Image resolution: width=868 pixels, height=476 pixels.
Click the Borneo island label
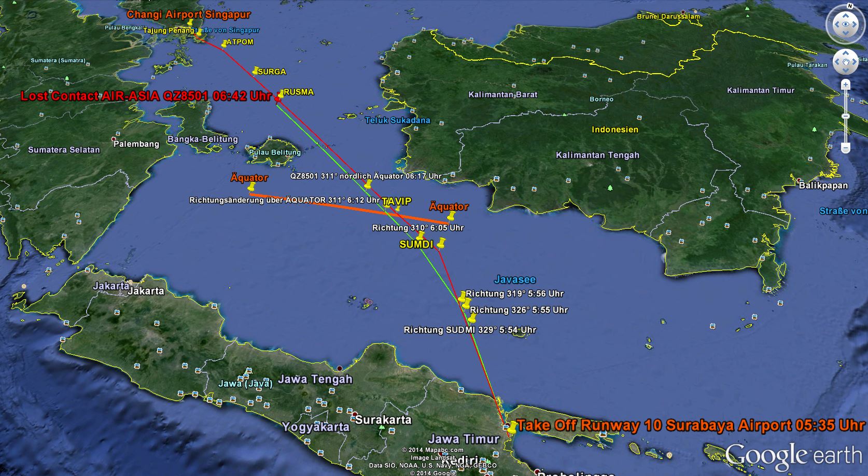[601, 99]
